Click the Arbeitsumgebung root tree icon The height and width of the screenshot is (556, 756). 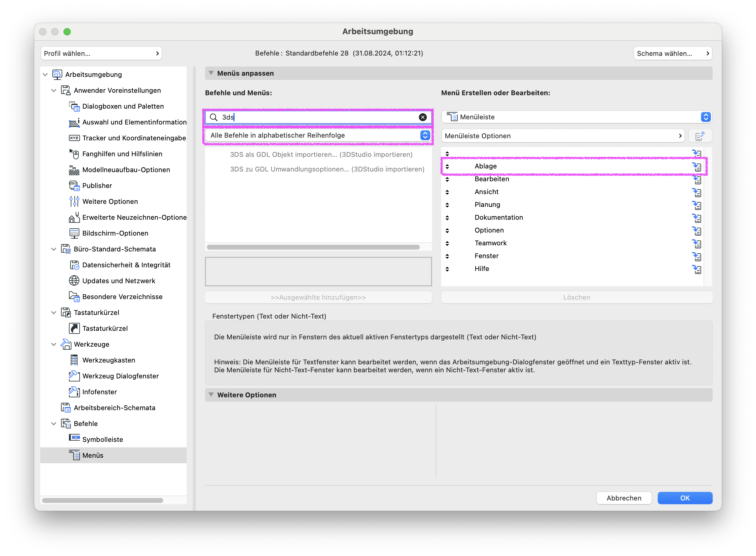(57, 74)
